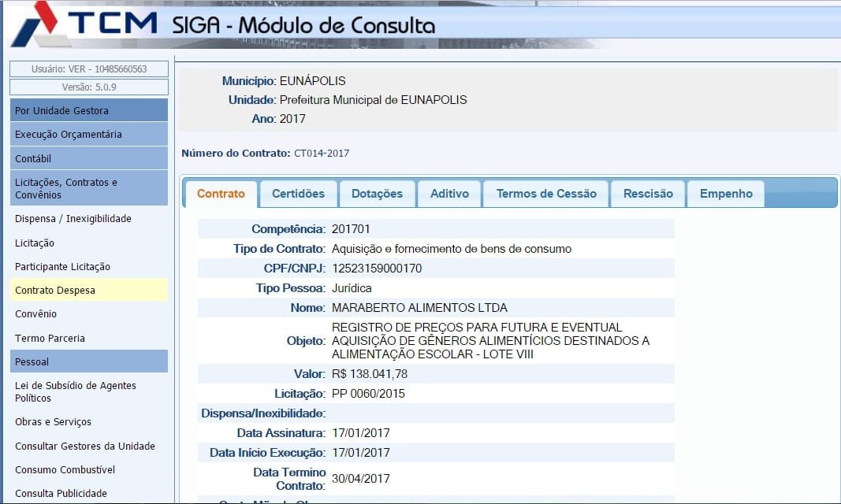
Task: Open the Convênio sidebar item
Action: coord(36,314)
